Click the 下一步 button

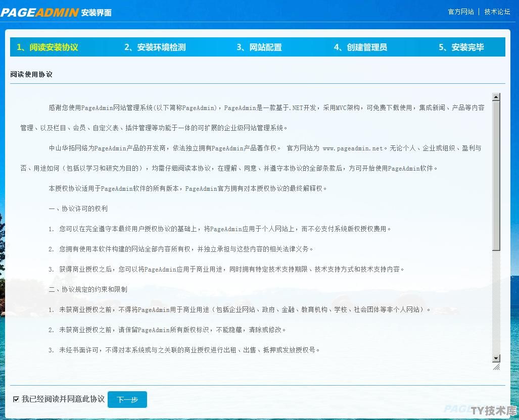pyautogui.click(x=127, y=399)
